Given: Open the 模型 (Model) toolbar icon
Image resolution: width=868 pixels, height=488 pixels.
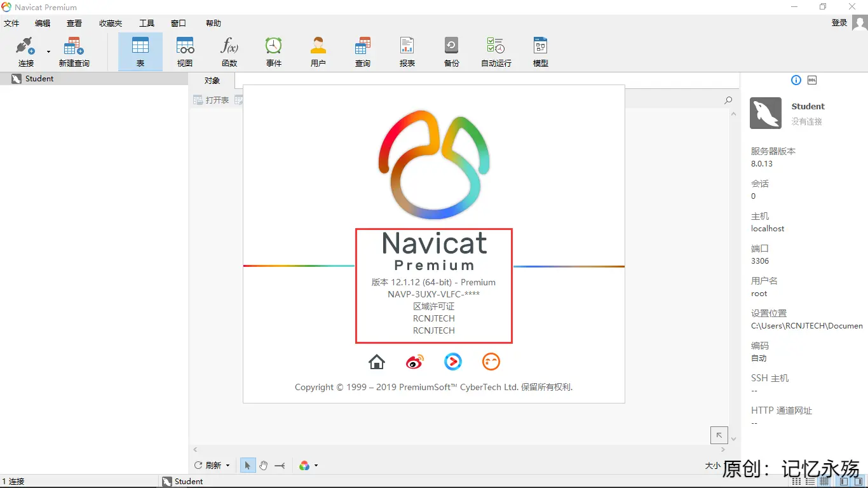Looking at the screenshot, I should coord(541,52).
